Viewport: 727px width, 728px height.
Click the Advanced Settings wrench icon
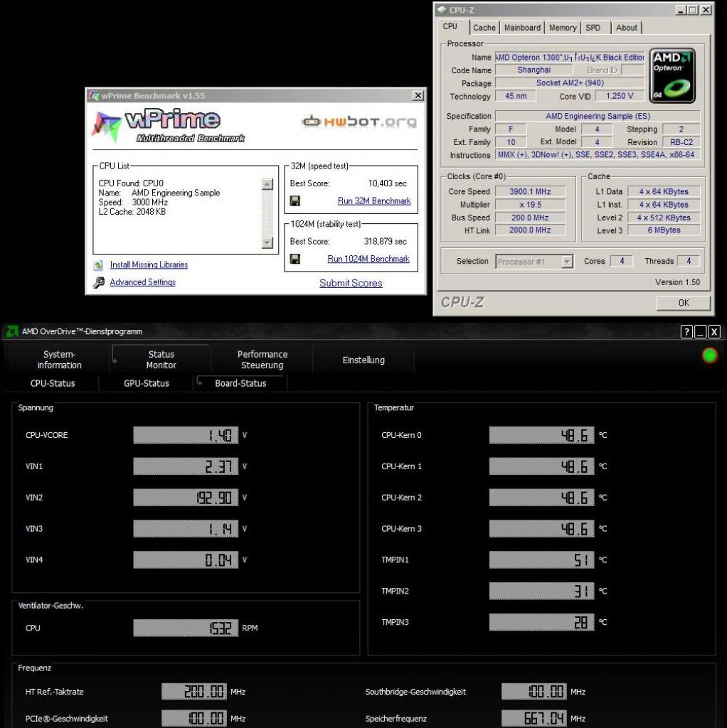click(98, 282)
